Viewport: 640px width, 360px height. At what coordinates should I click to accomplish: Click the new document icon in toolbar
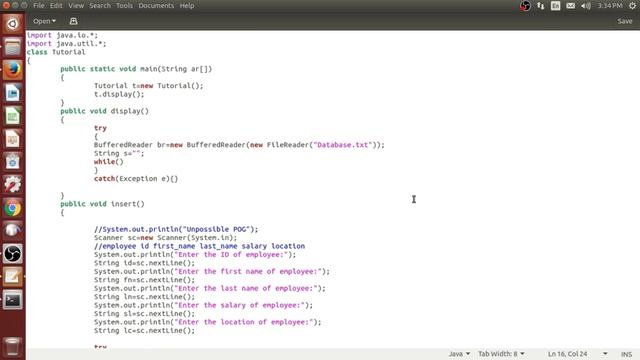pos(73,21)
